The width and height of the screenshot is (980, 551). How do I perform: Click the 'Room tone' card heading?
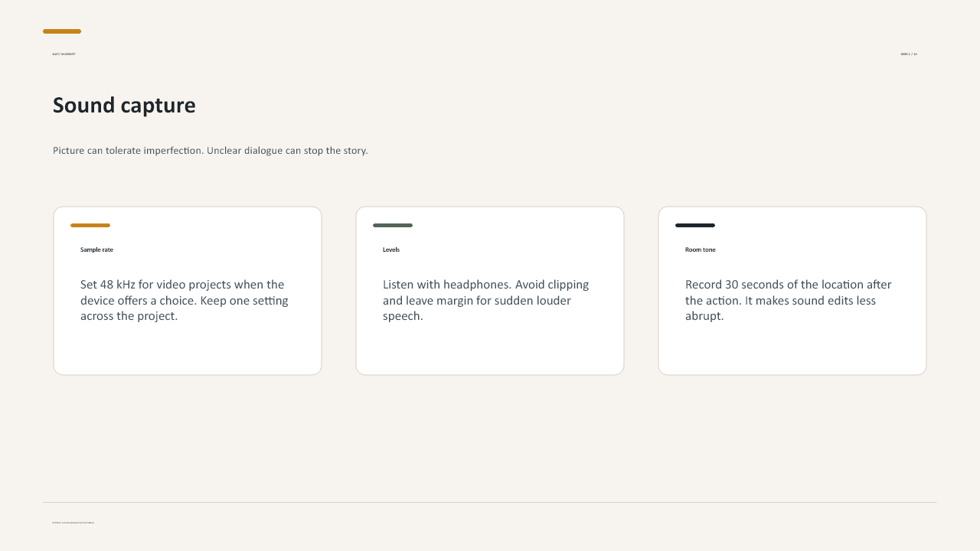click(x=701, y=249)
